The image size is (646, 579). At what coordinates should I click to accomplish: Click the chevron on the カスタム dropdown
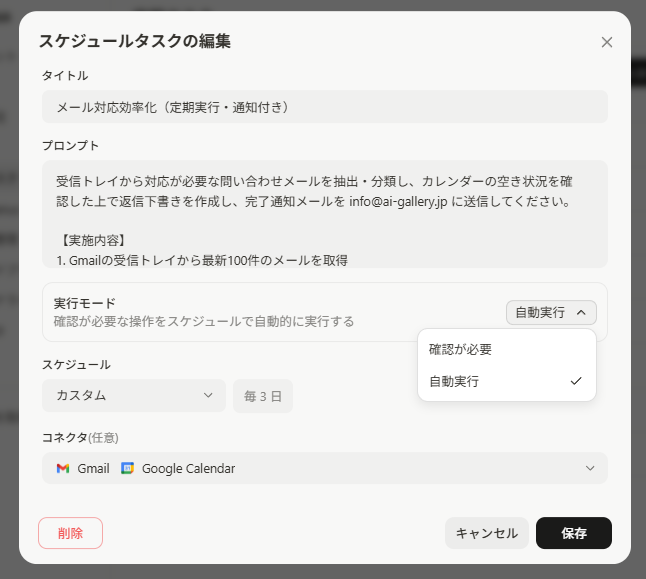208,395
